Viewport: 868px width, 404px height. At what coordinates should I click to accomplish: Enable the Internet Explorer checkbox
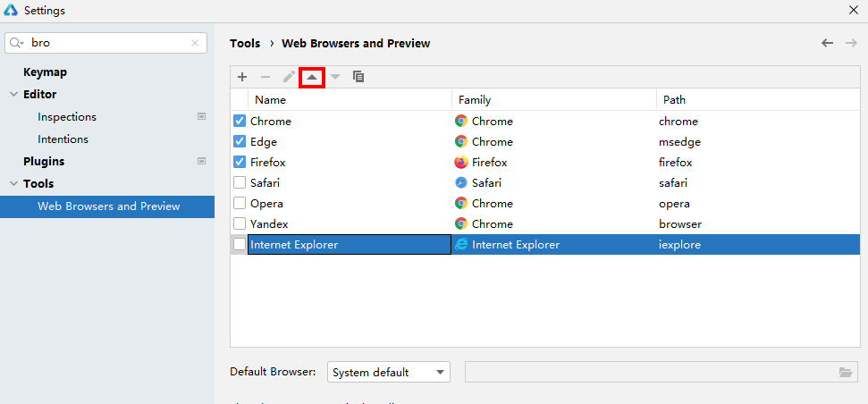pyautogui.click(x=240, y=245)
